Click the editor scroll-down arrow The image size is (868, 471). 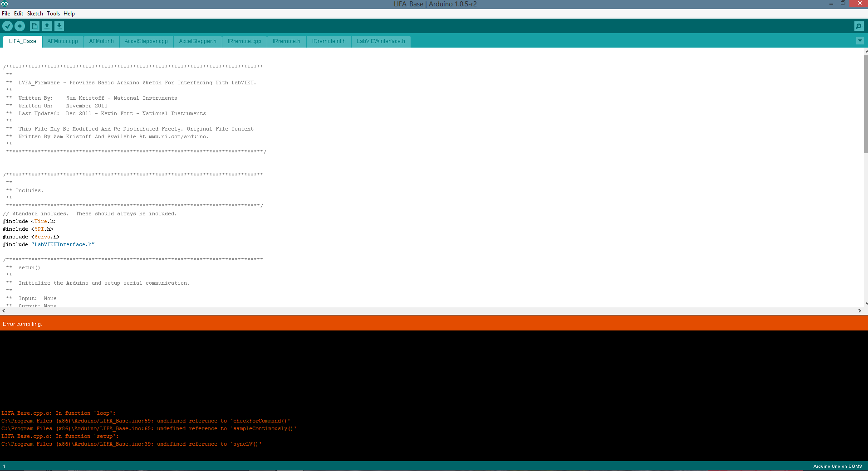866,303
